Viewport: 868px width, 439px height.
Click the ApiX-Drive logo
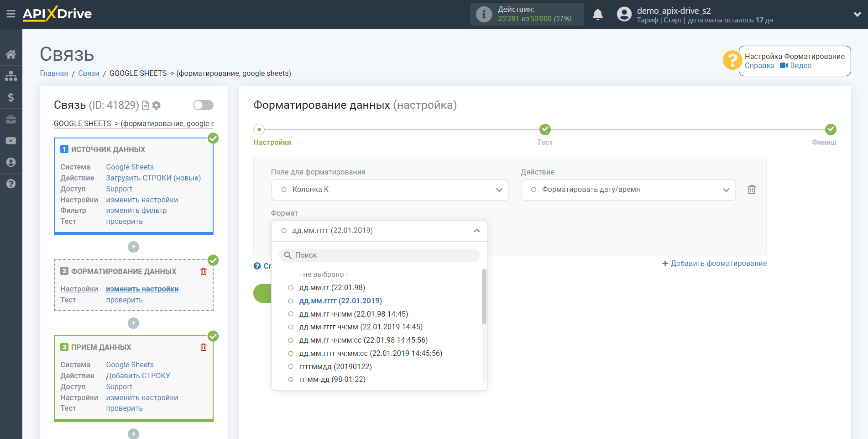[x=57, y=14]
